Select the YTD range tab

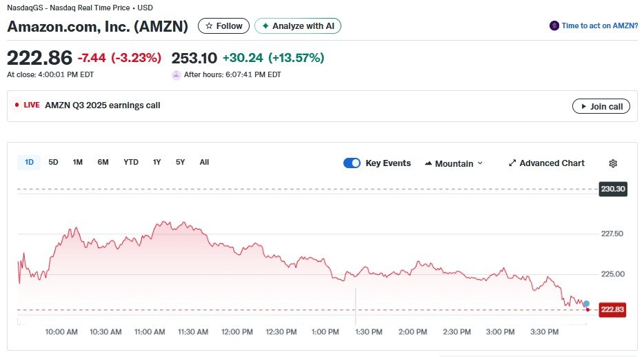tap(131, 163)
